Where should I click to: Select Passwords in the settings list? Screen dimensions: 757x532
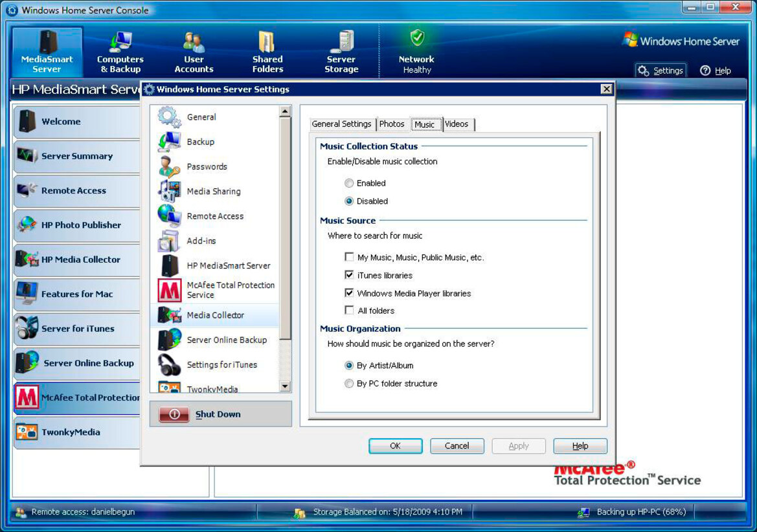(215, 166)
